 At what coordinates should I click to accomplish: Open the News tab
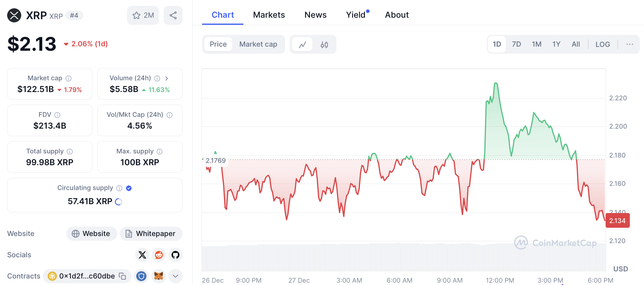[x=315, y=15]
